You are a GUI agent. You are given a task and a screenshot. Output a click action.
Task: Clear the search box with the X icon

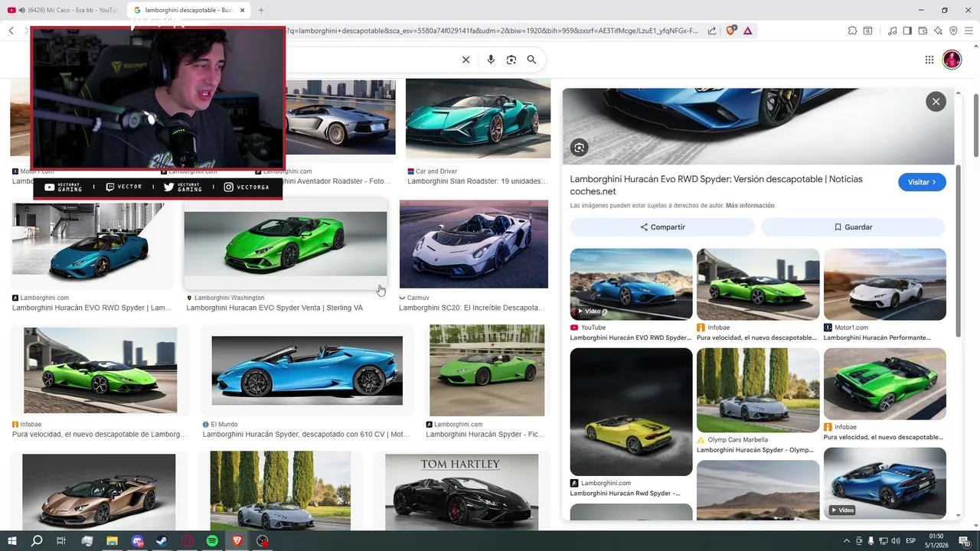tap(465, 60)
